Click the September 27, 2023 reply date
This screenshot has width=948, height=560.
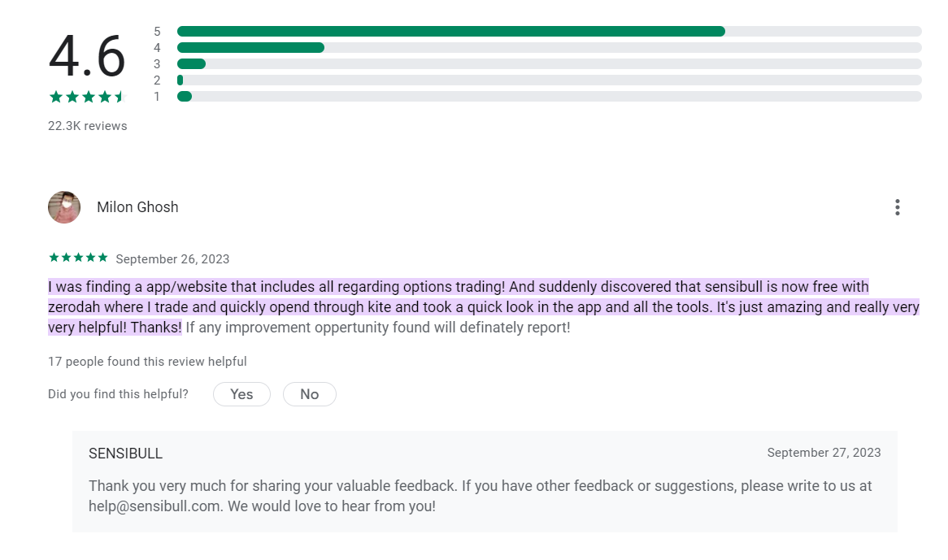click(x=824, y=453)
